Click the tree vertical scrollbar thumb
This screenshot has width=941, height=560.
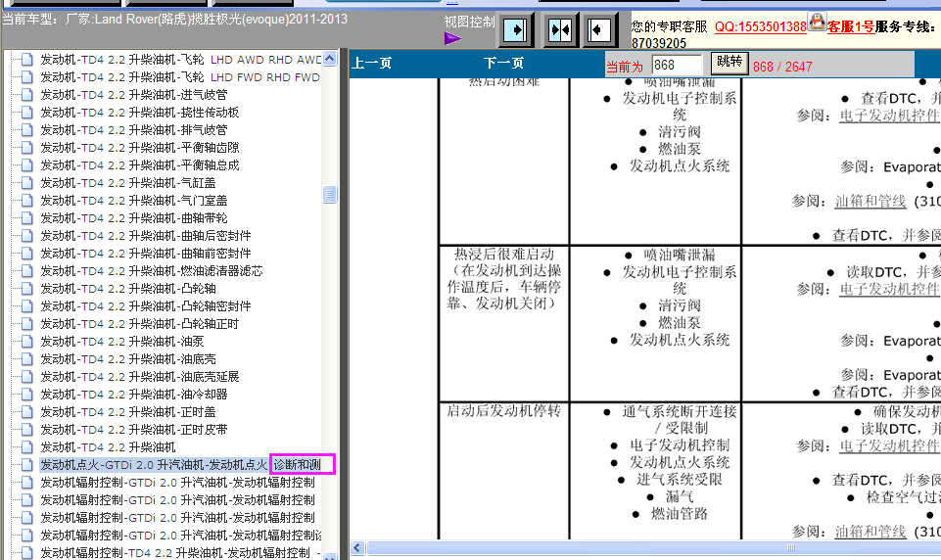(x=329, y=194)
